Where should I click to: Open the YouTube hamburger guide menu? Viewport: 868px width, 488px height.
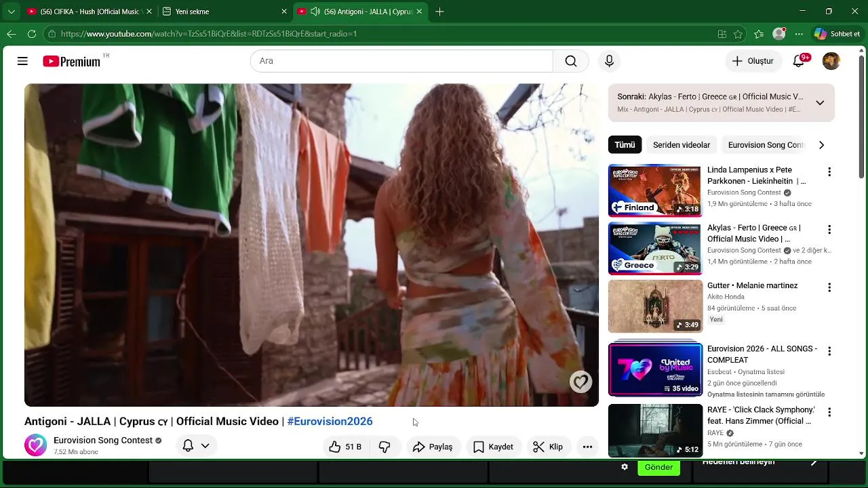pos(22,61)
